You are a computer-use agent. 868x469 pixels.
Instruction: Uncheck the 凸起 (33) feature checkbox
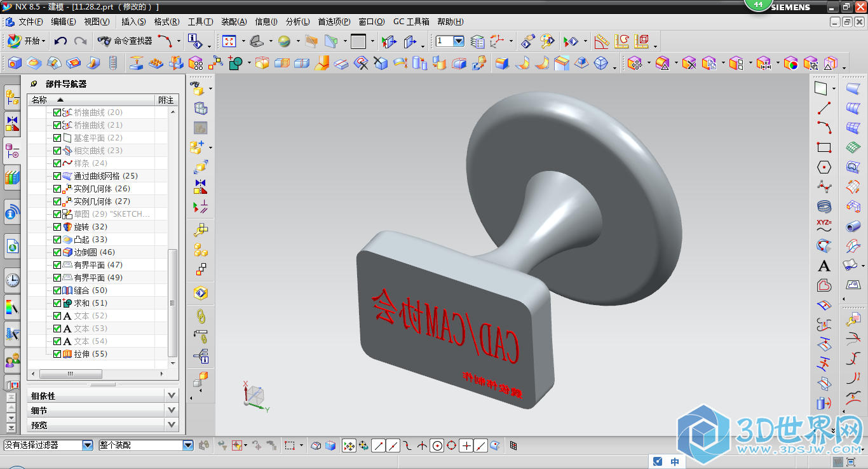point(57,240)
